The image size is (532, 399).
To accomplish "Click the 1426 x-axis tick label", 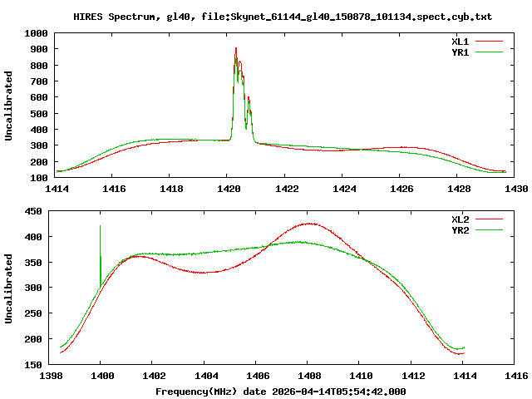I will click(x=401, y=189).
